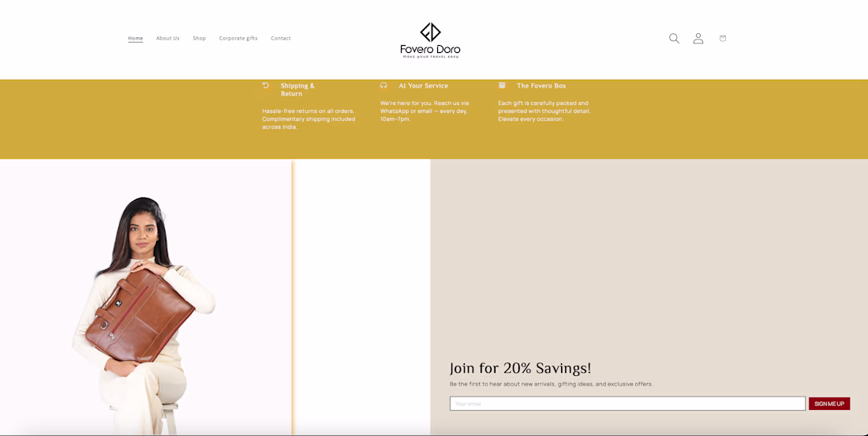This screenshot has width=868, height=436.
Task: Go to Home menu item
Action: click(x=136, y=38)
